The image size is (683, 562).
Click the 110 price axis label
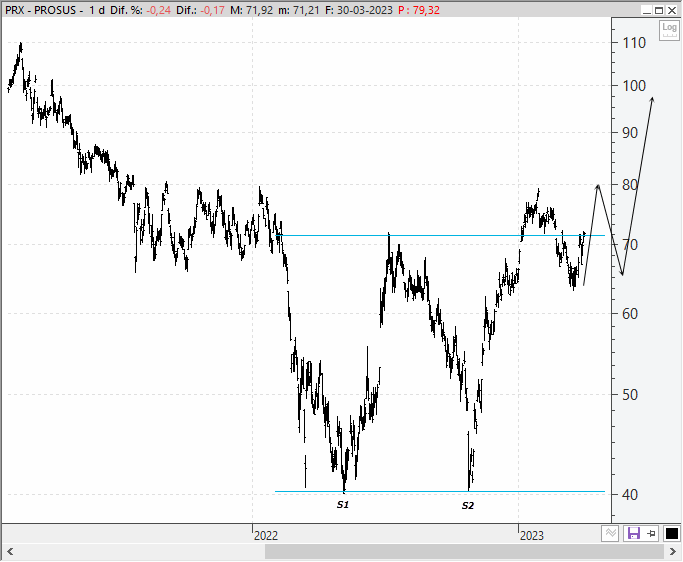(x=634, y=43)
